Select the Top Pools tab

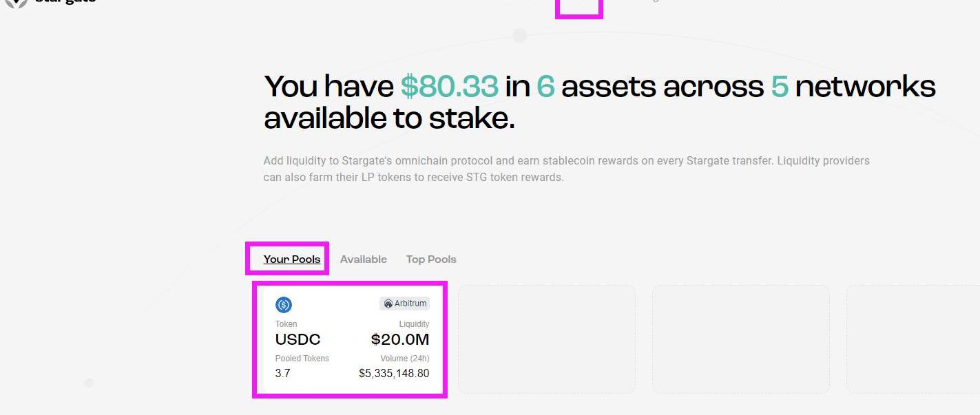pos(431,259)
